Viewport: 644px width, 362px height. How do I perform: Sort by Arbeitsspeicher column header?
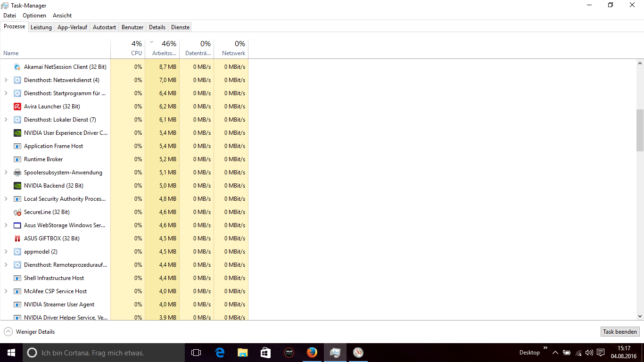pos(162,49)
